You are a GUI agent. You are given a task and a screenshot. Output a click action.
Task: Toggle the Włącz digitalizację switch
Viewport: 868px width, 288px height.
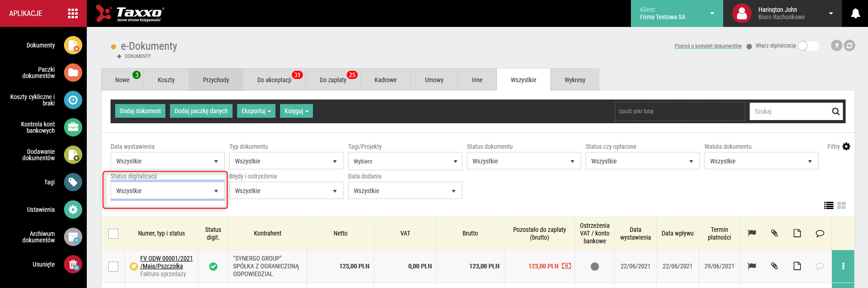808,46
